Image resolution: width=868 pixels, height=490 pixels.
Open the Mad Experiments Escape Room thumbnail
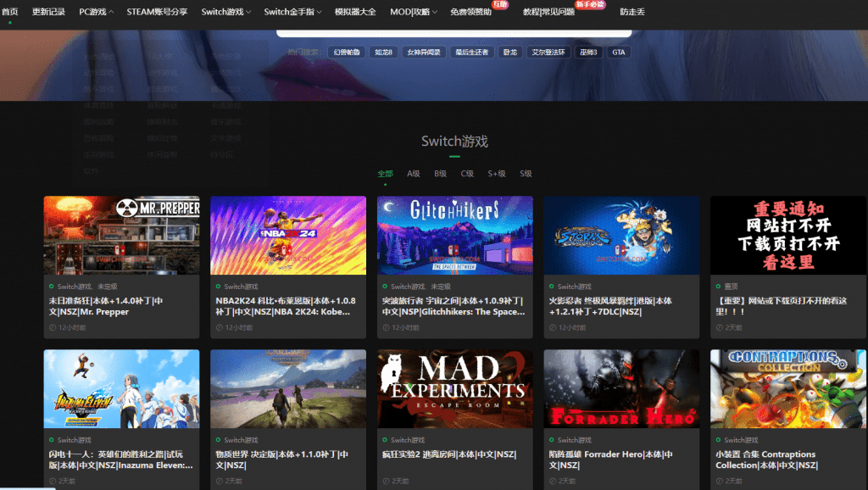[454, 388]
